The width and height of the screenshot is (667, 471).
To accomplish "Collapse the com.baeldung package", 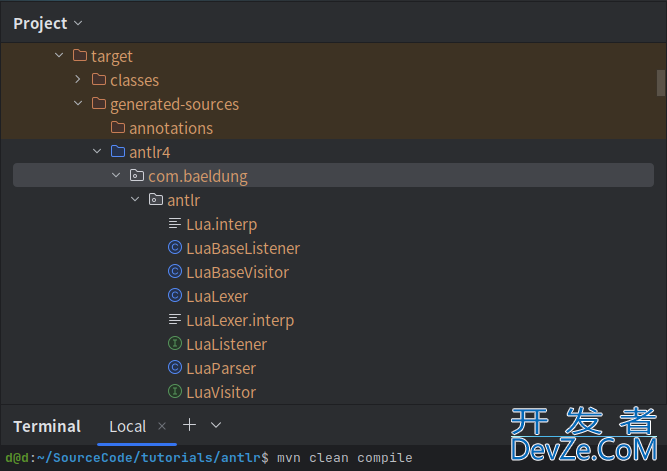I will [116, 175].
